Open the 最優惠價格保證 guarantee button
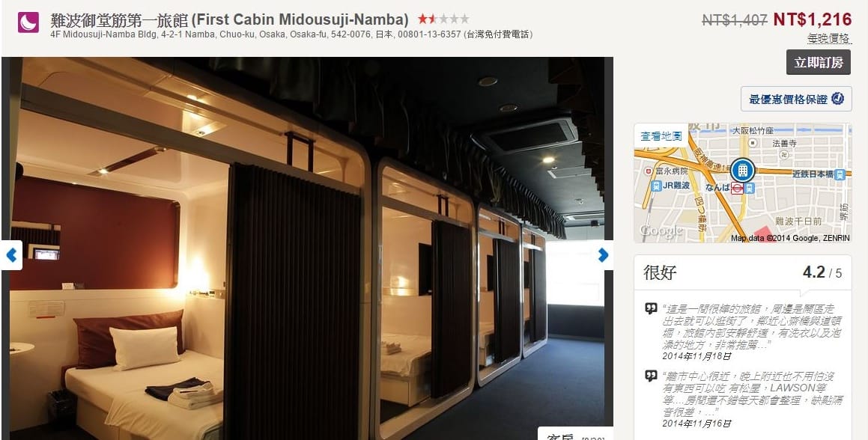The image size is (868, 440). 796,99
